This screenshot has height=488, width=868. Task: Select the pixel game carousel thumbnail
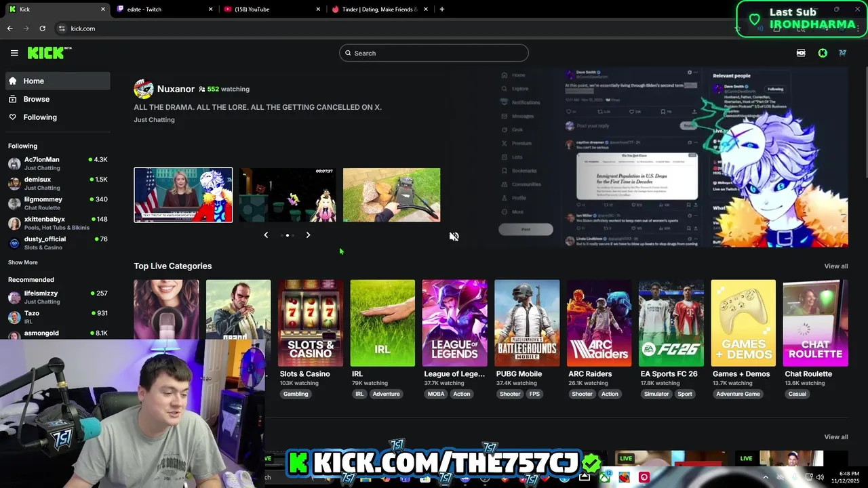coord(288,195)
